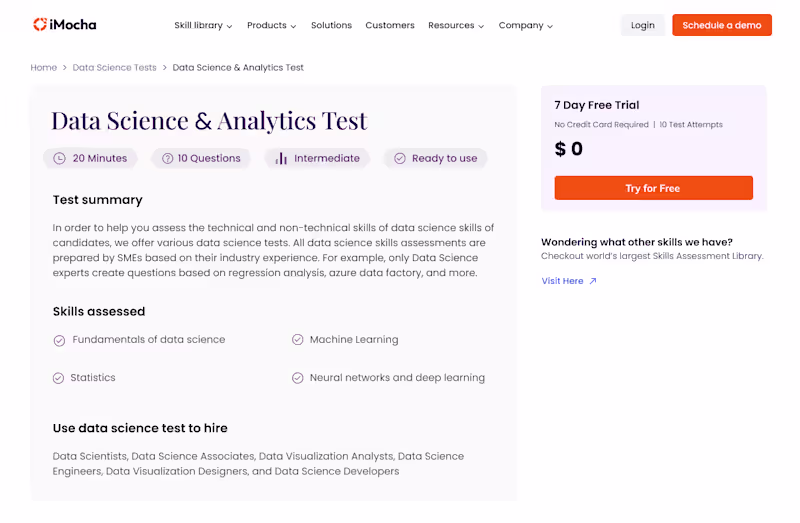Open the Products dropdown menu
Image resolution: width=800 pixels, height=523 pixels.
tap(272, 25)
